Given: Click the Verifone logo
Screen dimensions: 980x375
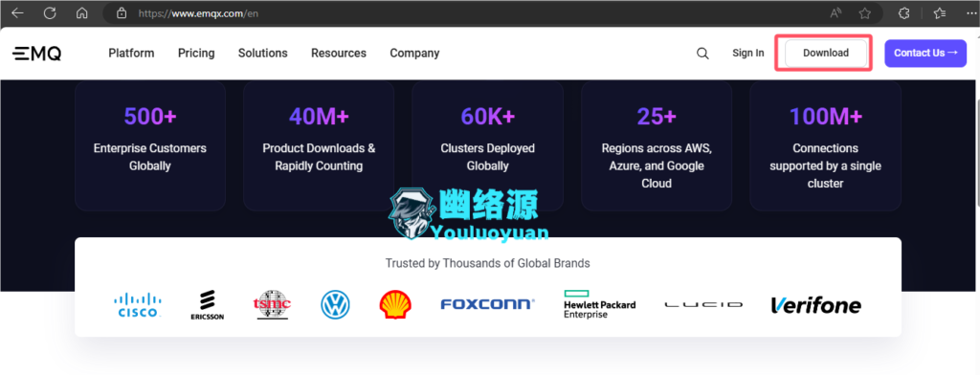Looking at the screenshot, I should 816,305.
